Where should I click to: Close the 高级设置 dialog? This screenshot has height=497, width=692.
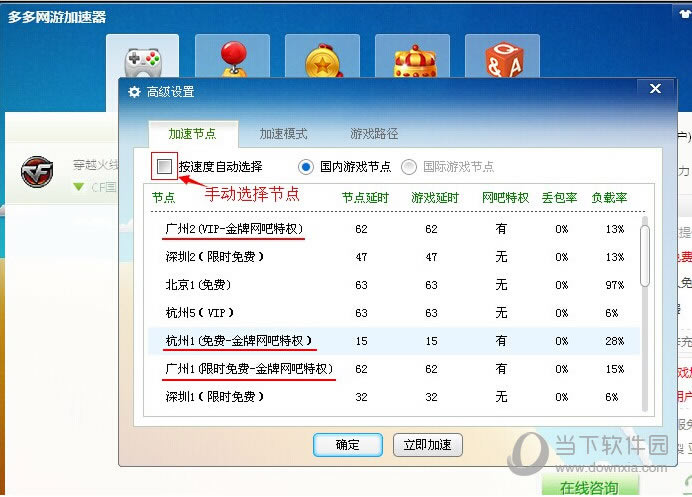[x=655, y=89]
